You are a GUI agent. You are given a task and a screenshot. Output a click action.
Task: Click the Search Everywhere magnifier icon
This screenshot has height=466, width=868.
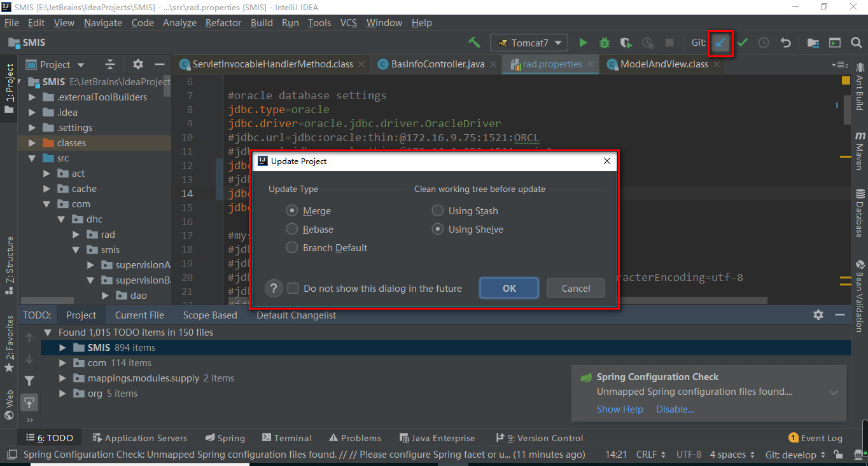coord(856,43)
